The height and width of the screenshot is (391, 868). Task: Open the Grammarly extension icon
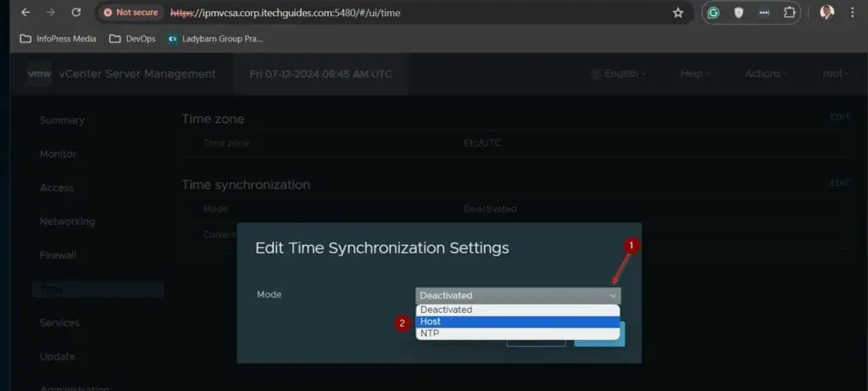point(714,13)
